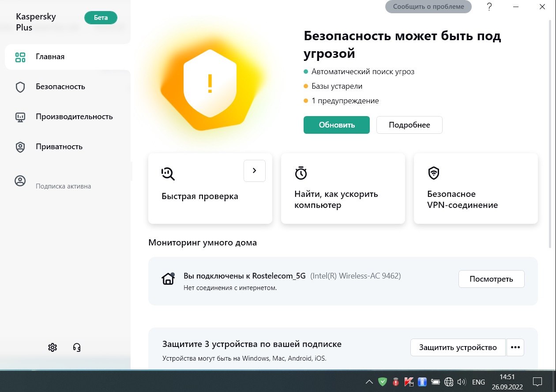Click the Безопасность shield icon in the sidebar
Image resolution: width=556 pixels, height=392 pixels.
click(x=20, y=87)
